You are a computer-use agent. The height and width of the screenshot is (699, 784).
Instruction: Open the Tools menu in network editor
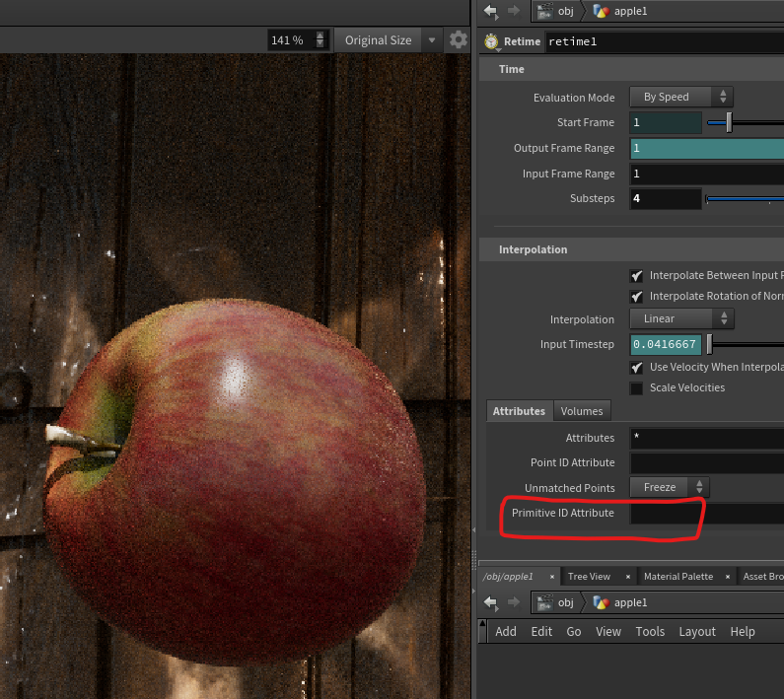(x=650, y=632)
